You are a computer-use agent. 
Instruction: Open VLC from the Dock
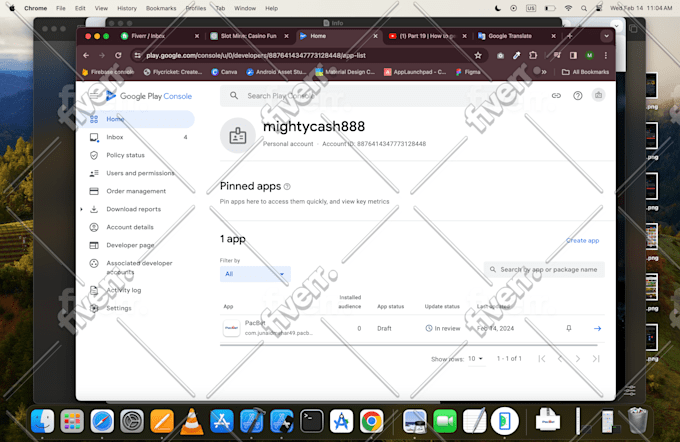pyautogui.click(x=192, y=421)
